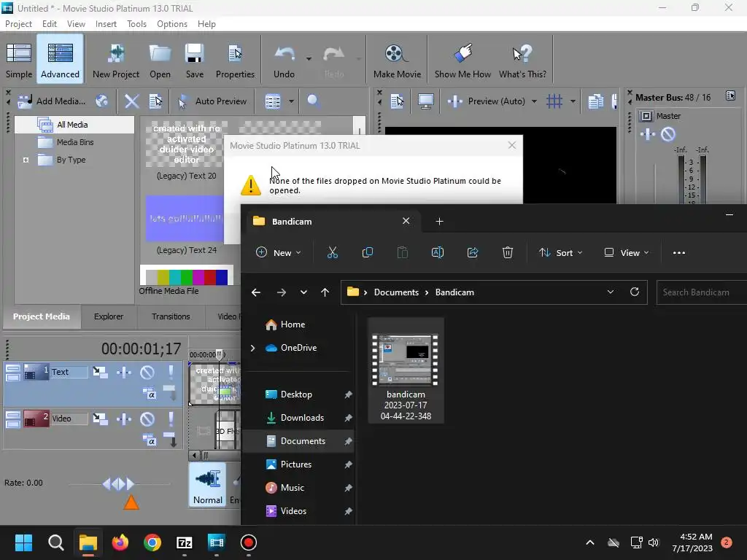Mute the Text track
747x560 pixels.
click(147, 372)
